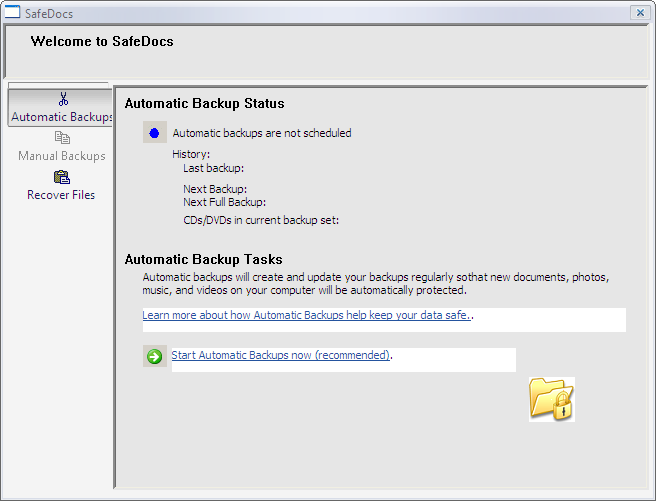Click the 'Next Full Backup:' label

click(x=224, y=202)
